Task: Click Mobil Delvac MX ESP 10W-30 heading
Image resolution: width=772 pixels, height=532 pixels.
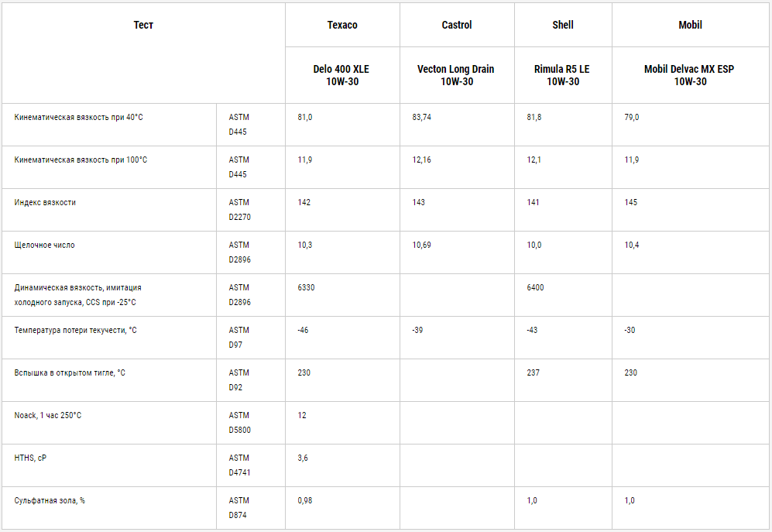Action: [690, 75]
